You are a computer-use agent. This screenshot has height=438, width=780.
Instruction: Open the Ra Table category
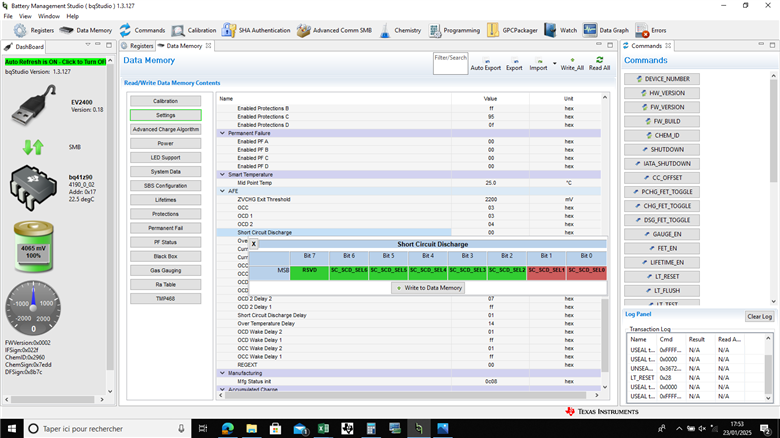pyautogui.click(x=166, y=285)
